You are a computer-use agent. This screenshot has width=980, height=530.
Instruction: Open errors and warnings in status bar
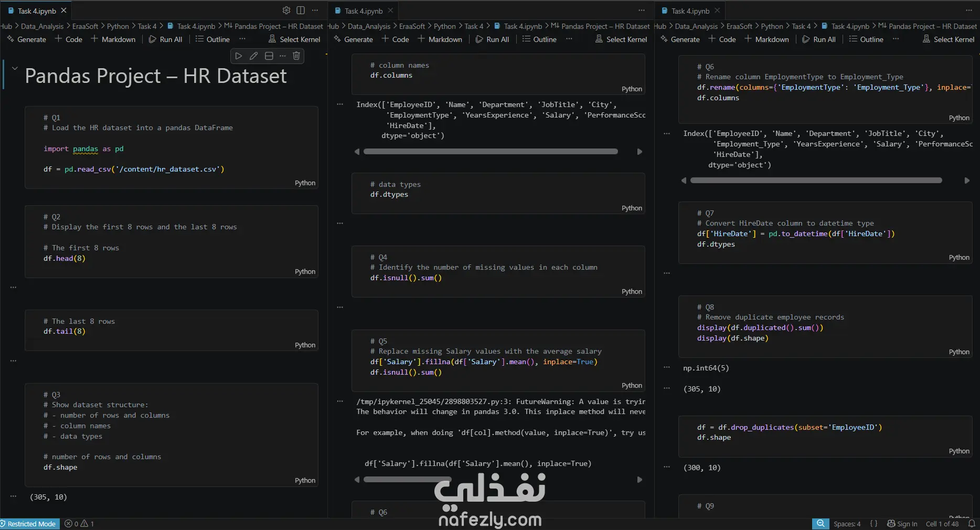79,524
